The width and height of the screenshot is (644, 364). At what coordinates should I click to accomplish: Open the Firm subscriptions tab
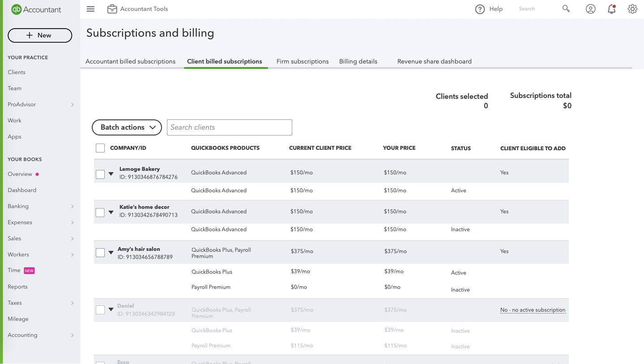coord(303,61)
